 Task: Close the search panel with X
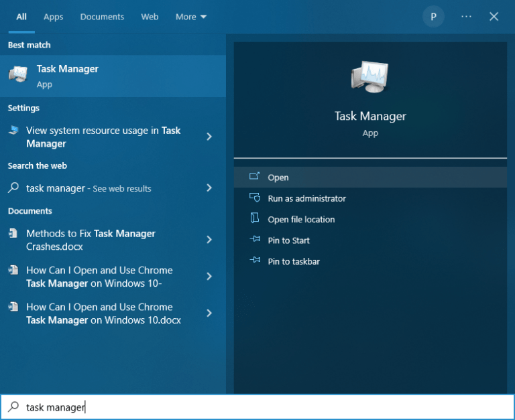click(494, 16)
